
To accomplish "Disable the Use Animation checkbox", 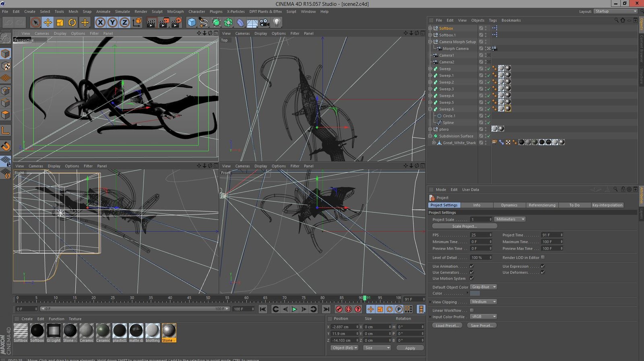I will coord(472,266).
